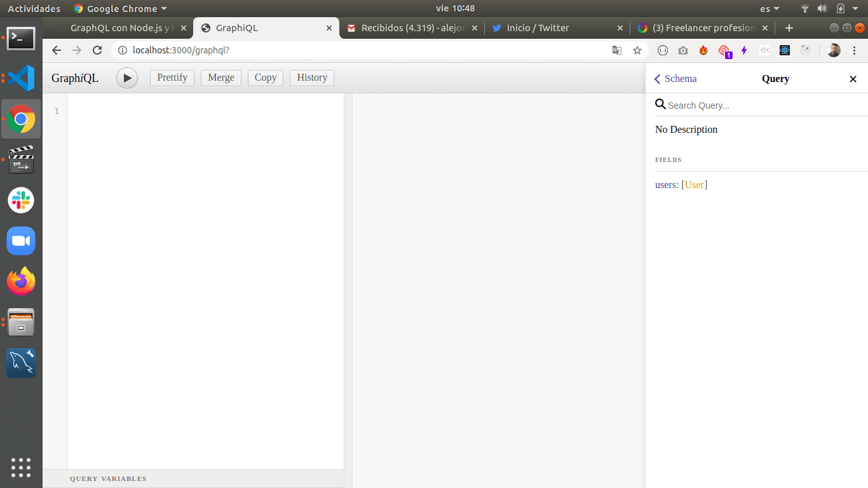Expand the Query Variables panel
This screenshot has height=488, width=868.
point(108,478)
